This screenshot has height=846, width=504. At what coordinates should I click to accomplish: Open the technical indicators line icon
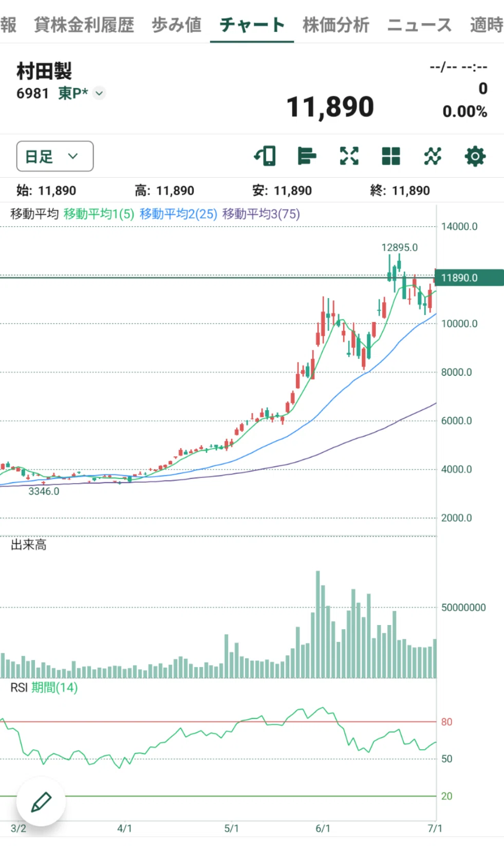click(x=433, y=156)
